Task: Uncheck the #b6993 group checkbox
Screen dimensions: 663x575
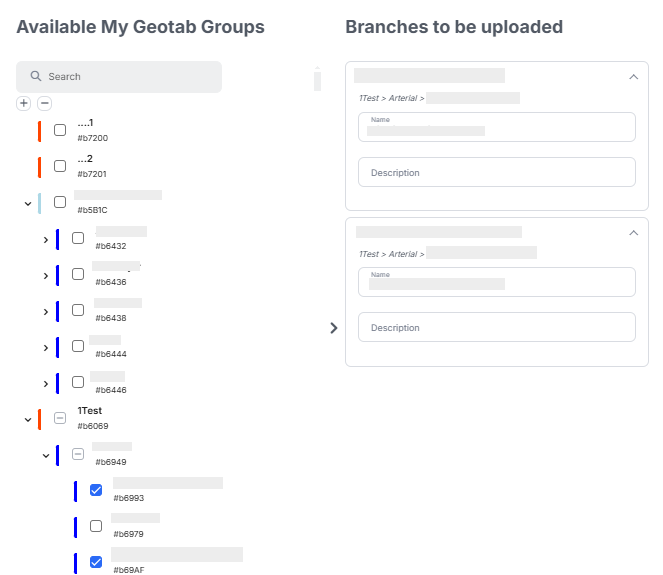Action: 96,490
